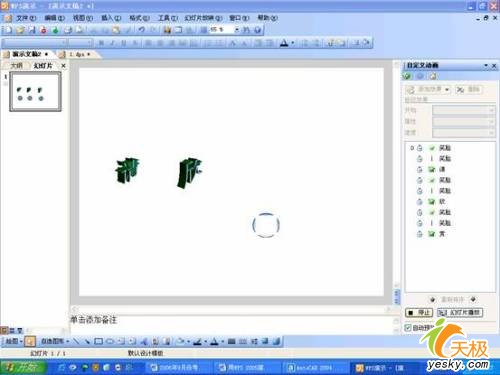Click the Windows 开始 start button
500x375 pixels.
click(x=23, y=367)
